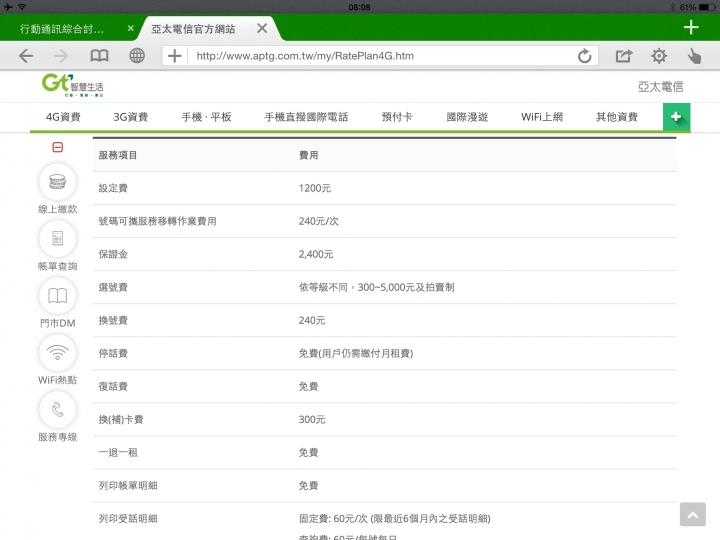Image resolution: width=720 pixels, height=540 pixels.
Task: Select the 3G資費 menu item
Action: 131,117
